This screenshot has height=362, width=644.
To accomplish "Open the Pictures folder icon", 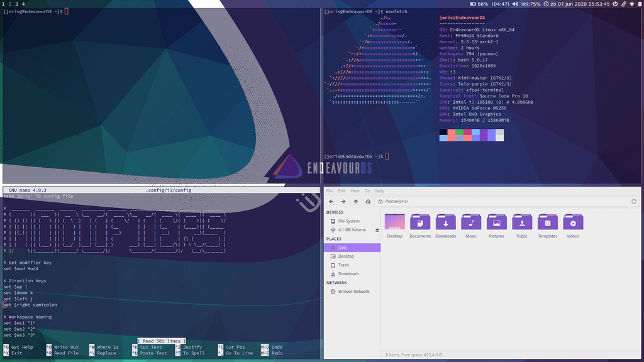I will click(497, 222).
